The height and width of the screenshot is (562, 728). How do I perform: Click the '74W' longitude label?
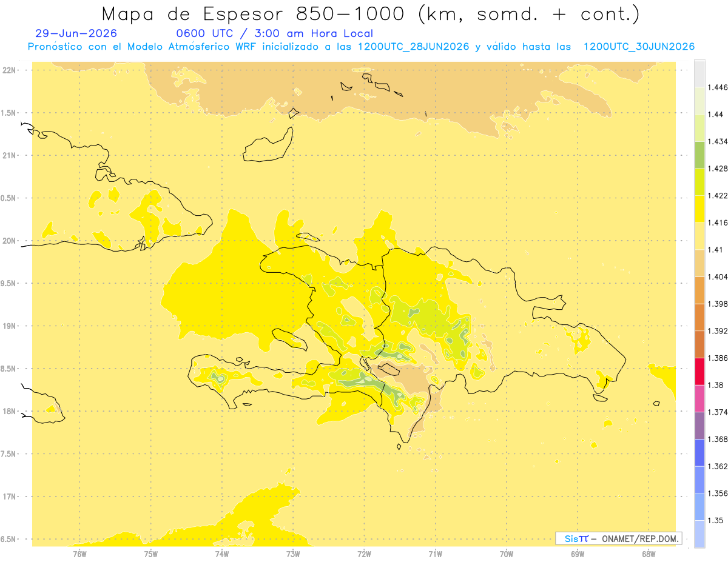222,554
